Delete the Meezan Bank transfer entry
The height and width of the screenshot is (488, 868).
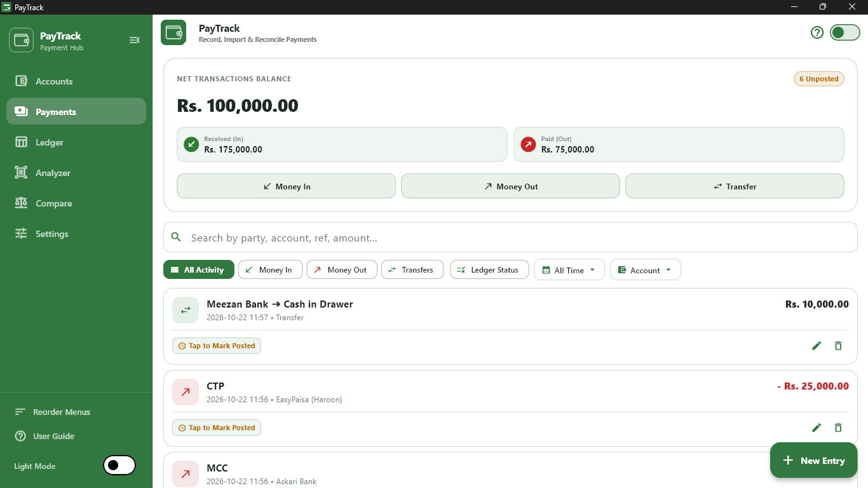coord(838,346)
